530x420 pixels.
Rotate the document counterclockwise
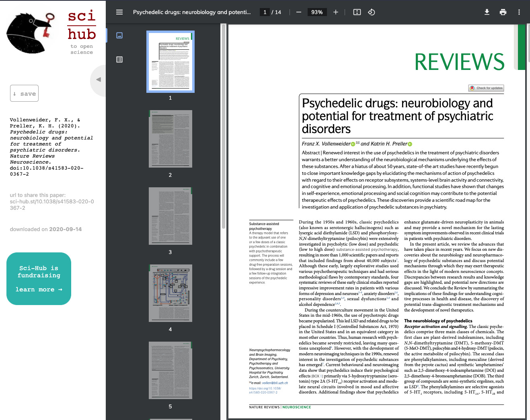(x=371, y=12)
